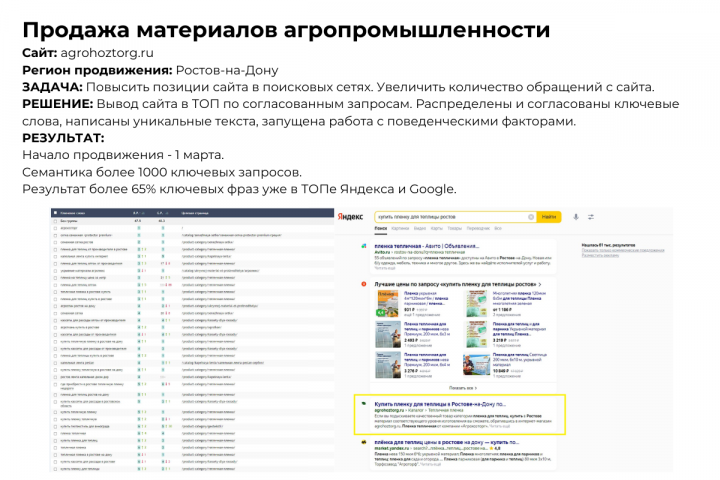The image size is (720, 480).
Task: Click the 'Целевая страница' column header
Action: point(196,213)
